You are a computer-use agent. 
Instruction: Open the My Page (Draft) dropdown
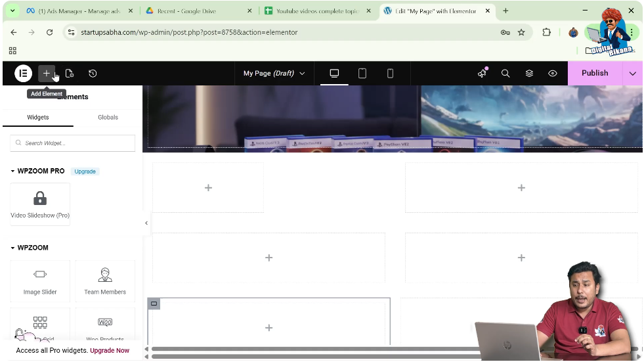pyautogui.click(x=274, y=73)
